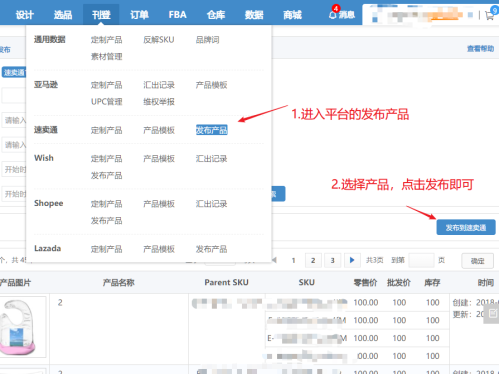
Task: Select 定制产品 under Wish
Action: [x=106, y=159]
